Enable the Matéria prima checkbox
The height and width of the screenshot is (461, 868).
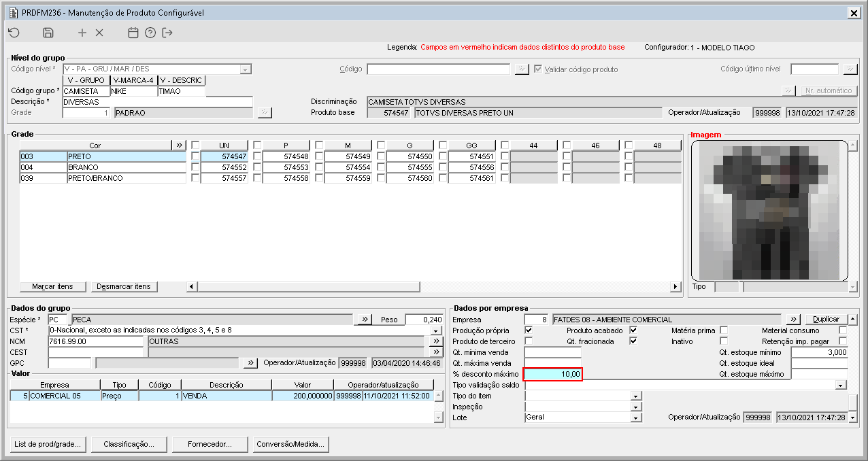click(724, 330)
